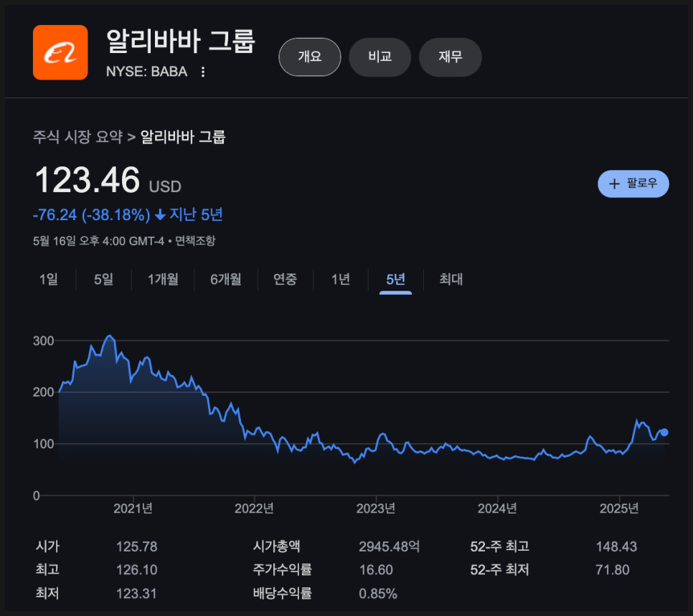Select the 연중 year-to-date range
Image resolution: width=693 pixels, height=616 pixels.
tap(285, 279)
